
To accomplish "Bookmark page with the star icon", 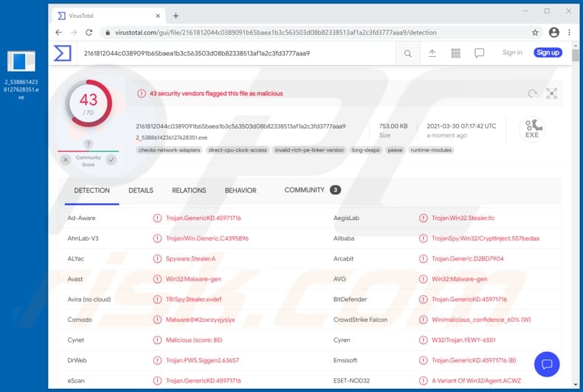I will 535,32.
